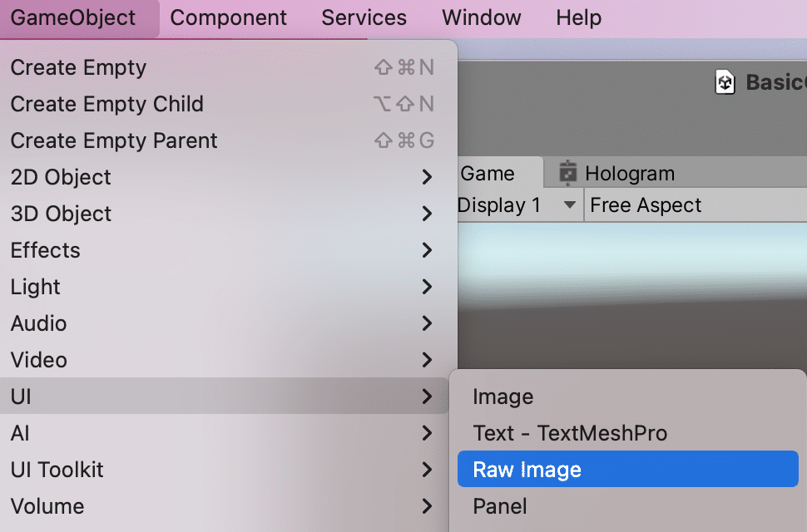Screen dimensions: 807x532
Task: Open the Window menu
Action: coord(481,17)
